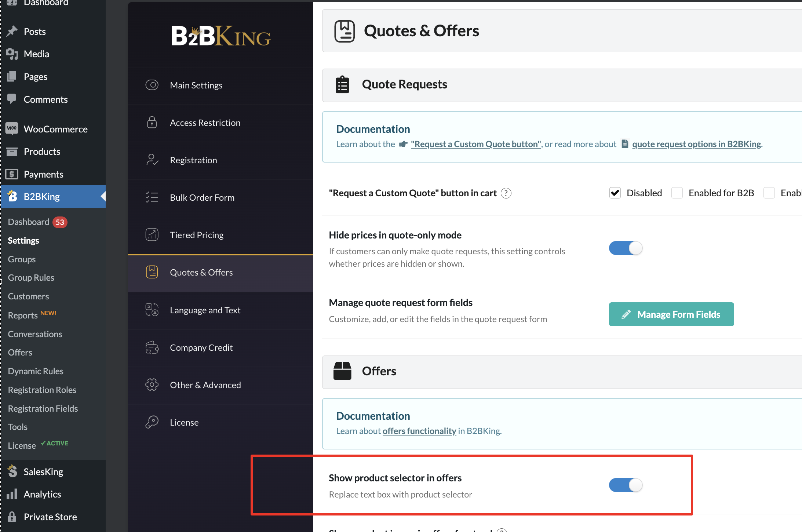Click the Posts pin icon
802x532 pixels.
(x=12, y=31)
